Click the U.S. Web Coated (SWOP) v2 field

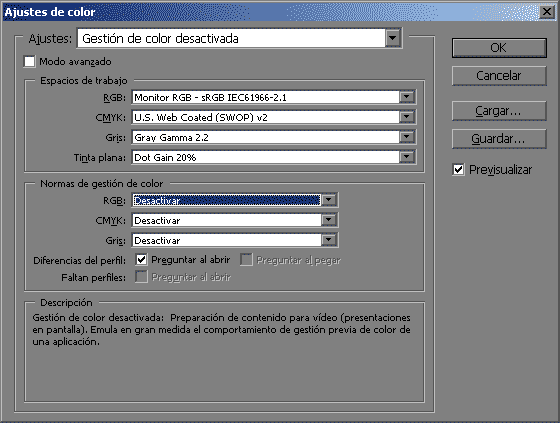266,117
